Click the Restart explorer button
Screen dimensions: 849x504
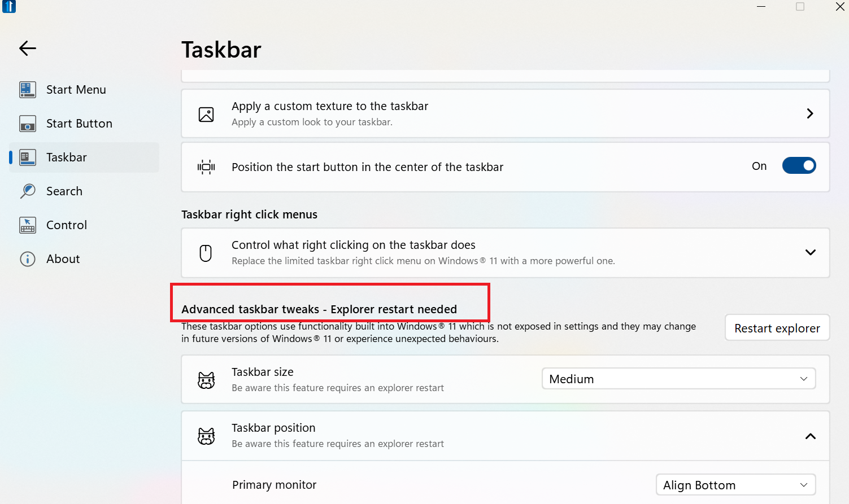[x=777, y=327]
